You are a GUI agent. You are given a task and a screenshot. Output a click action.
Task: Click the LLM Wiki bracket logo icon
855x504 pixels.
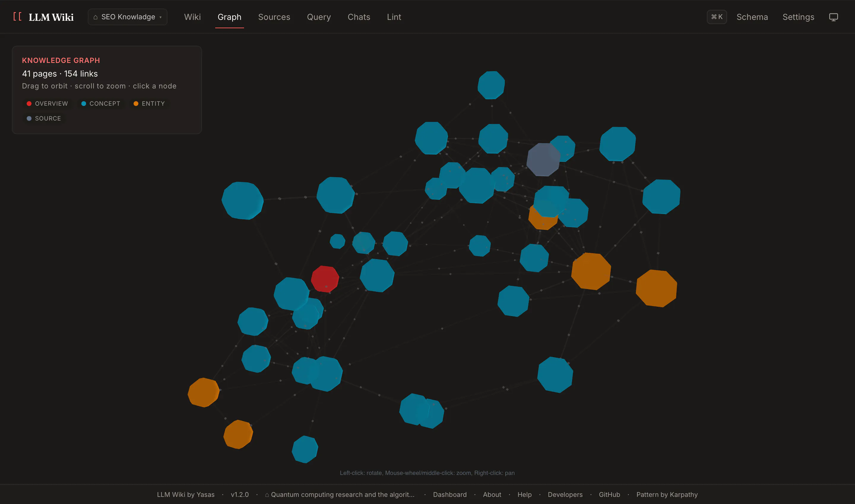pos(17,17)
